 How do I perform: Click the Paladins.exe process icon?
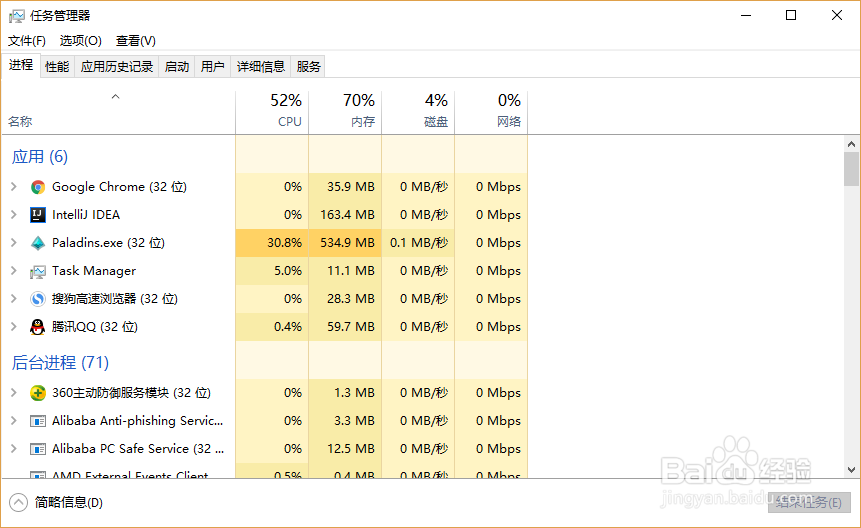[x=38, y=243]
